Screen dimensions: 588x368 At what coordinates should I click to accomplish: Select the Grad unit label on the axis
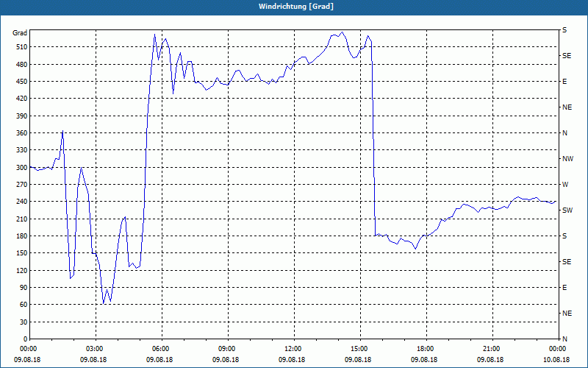tap(20, 33)
